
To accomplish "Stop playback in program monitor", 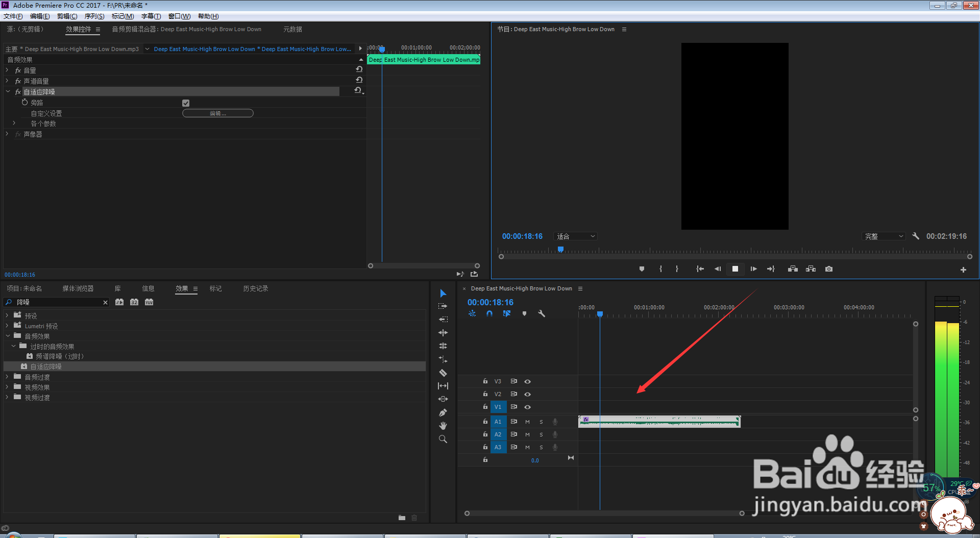I will [x=735, y=269].
